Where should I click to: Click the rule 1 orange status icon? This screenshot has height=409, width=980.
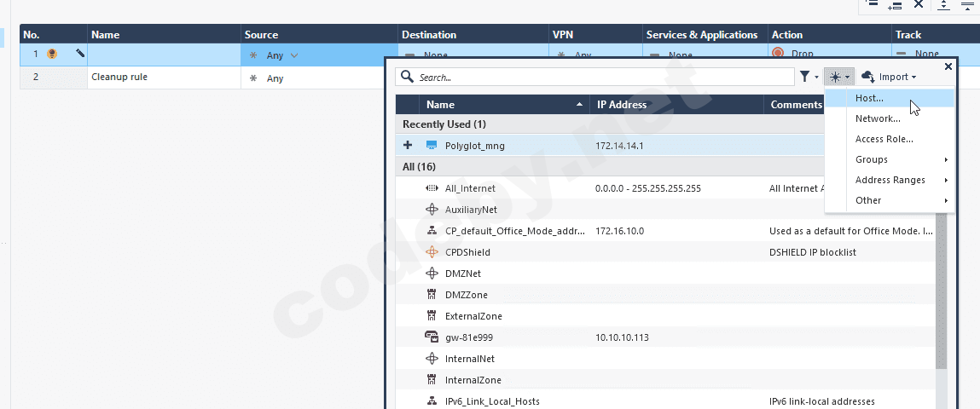(53, 55)
